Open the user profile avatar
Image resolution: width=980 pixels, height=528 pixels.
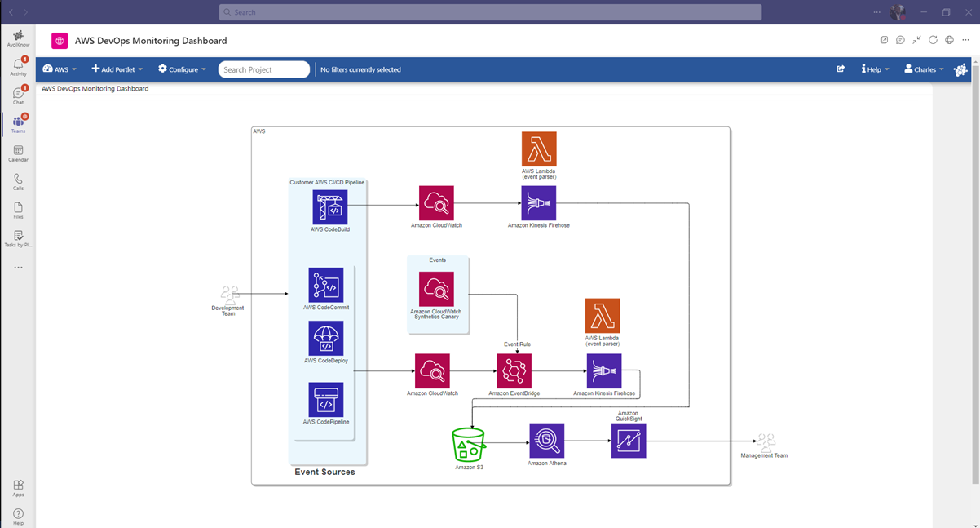click(898, 12)
